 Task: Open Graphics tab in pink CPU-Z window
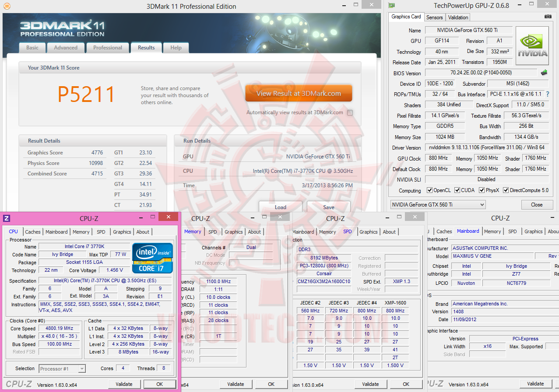click(x=122, y=232)
